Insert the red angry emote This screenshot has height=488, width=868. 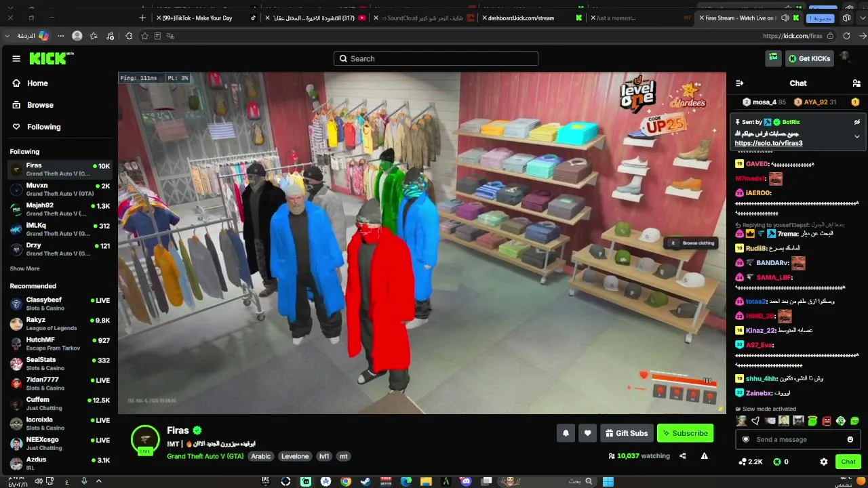pos(827,421)
